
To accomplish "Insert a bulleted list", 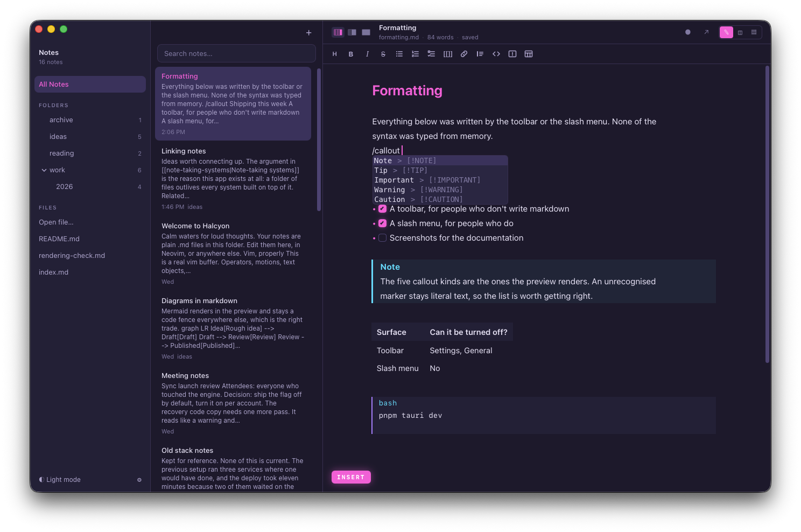I will coord(399,54).
